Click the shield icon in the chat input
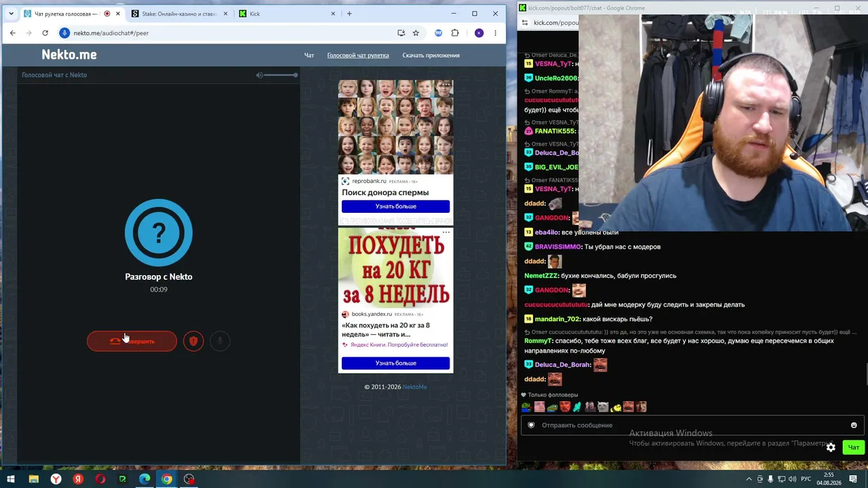Viewport: 868px width, 488px height. [531, 425]
